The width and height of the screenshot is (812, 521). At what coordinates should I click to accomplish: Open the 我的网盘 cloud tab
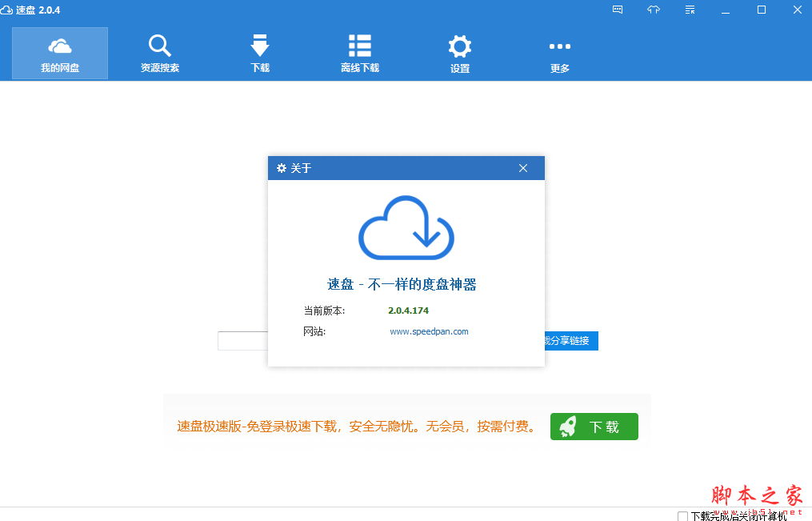click(x=60, y=54)
